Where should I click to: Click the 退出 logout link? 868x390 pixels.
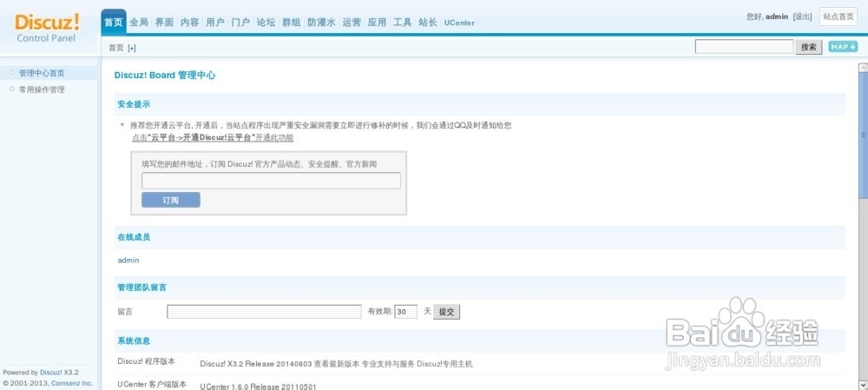802,17
